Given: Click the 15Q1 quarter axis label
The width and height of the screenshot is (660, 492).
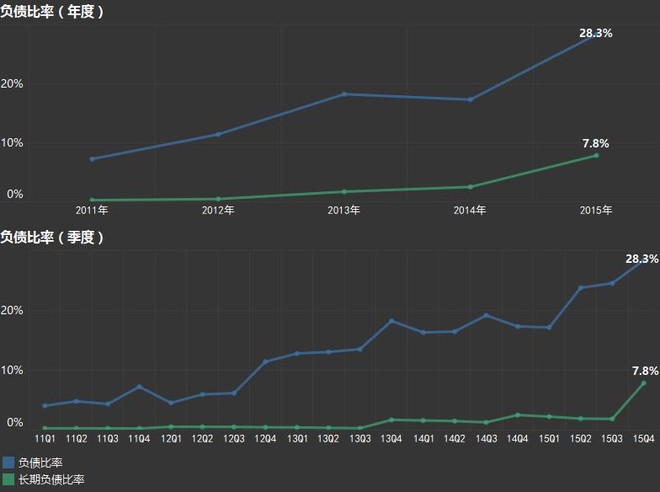Looking at the screenshot, I should [x=549, y=439].
